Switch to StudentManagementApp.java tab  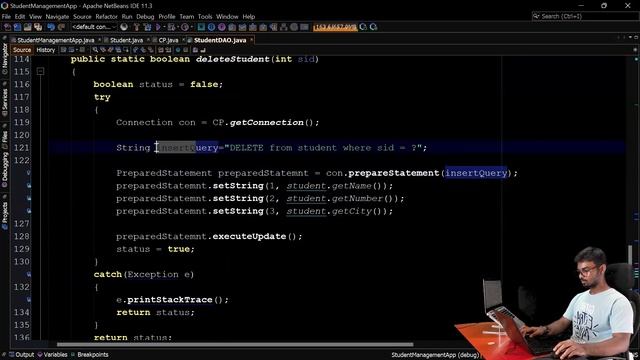click(56, 40)
